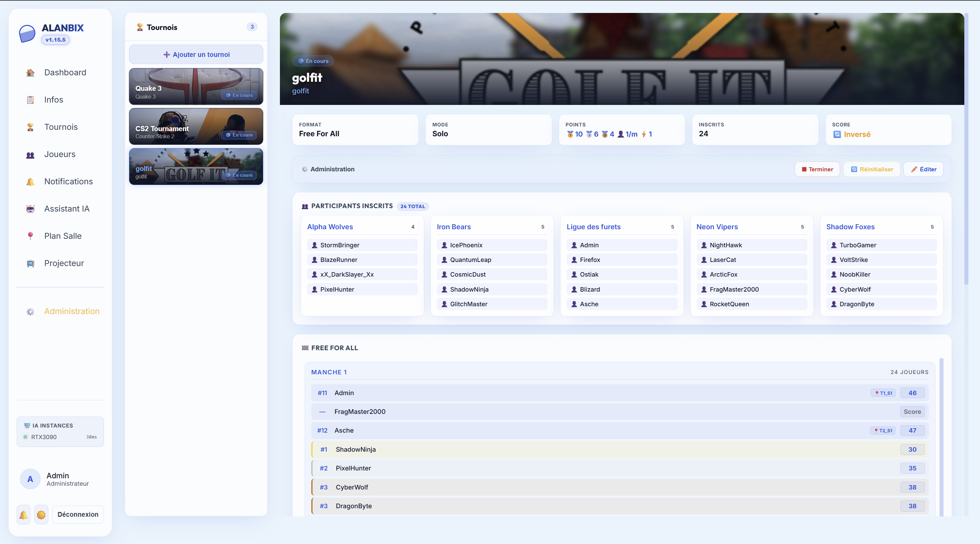Click the Alpha Wolves team name
The width and height of the screenshot is (980, 544).
330,227
